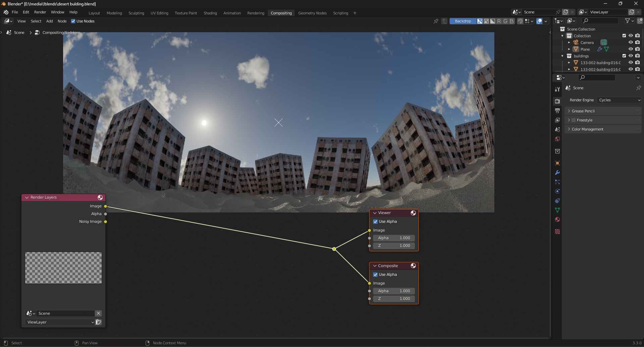
Task: Select the Output properties printer icon
Action: tap(557, 110)
